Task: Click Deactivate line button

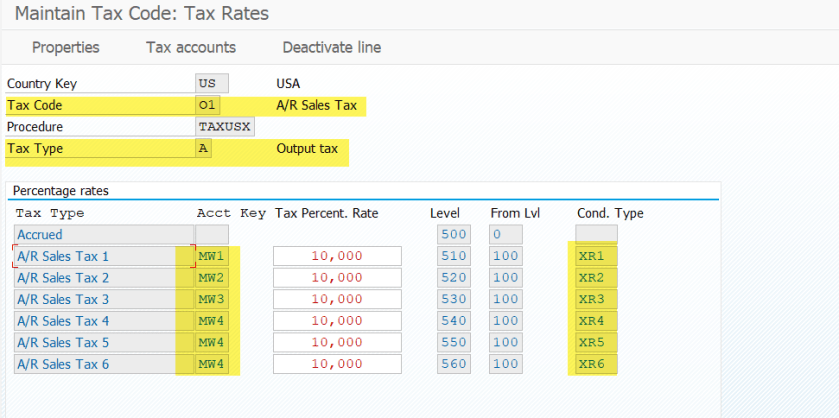Action: [x=331, y=47]
